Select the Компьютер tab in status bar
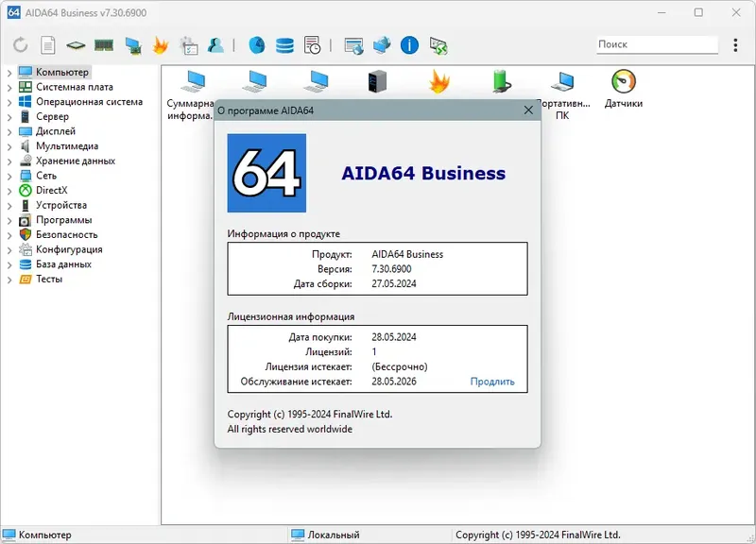Viewport: 756px width, 544px height. [x=43, y=534]
